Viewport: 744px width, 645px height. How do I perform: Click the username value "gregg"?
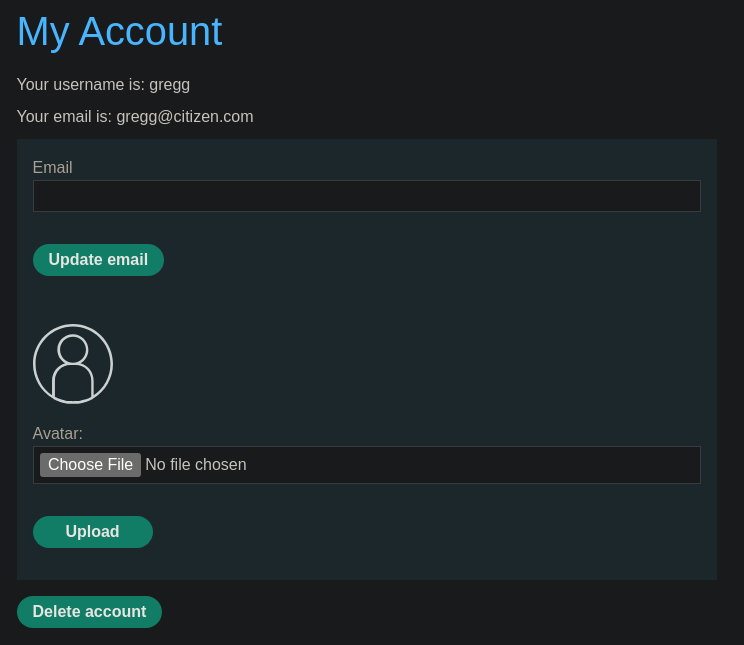click(169, 85)
